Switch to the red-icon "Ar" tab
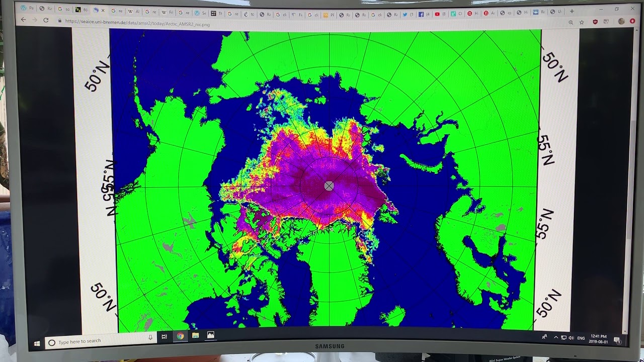644x362 pixels. click(x=489, y=13)
